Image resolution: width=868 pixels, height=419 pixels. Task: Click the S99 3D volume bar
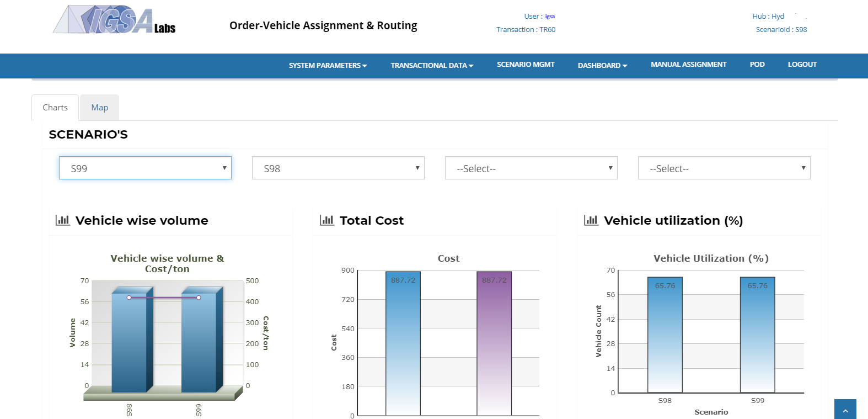point(202,340)
